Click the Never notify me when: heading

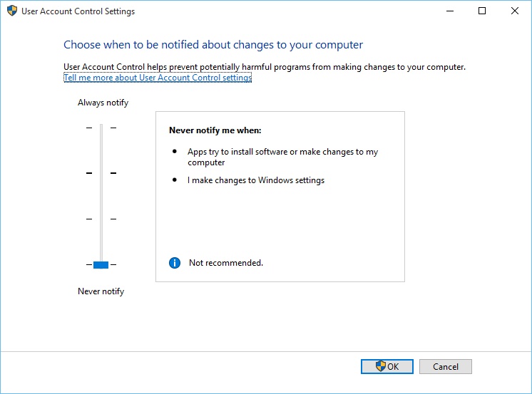pyautogui.click(x=215, y=130)
